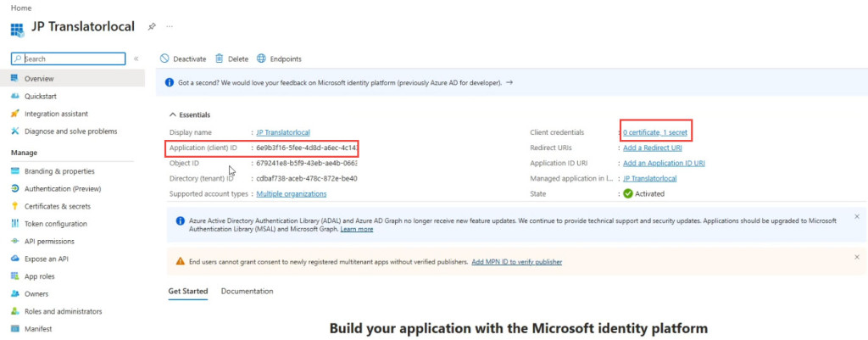This screenshot has height=340, width=868.
Task: Click the Endpoints toolbar label
Action: click(x=286, y=59)
